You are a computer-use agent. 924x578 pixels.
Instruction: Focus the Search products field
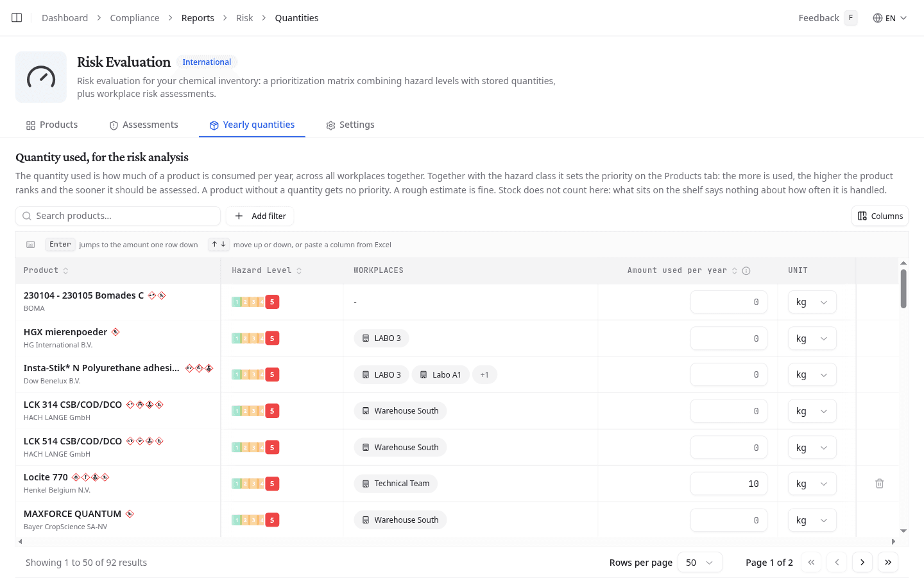(118, 216)
